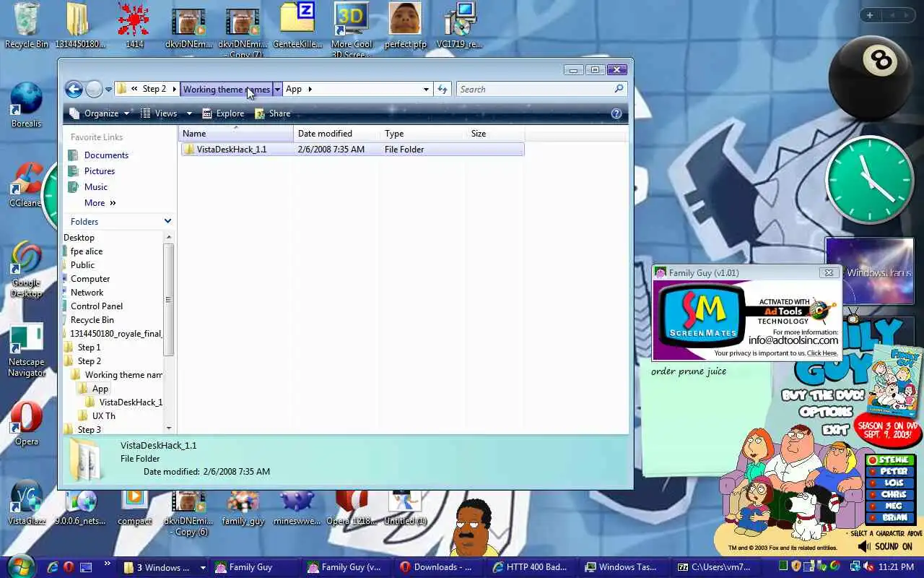Open Netscape Navigator desktop icon
Viewport: 924px width, 578px height.
(27, 351)
